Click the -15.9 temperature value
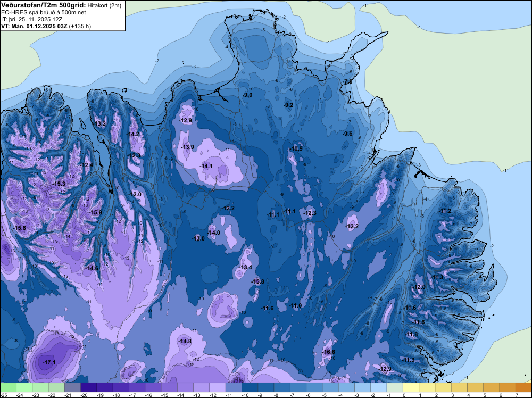The image size is (532, 398). click(95, 212)
